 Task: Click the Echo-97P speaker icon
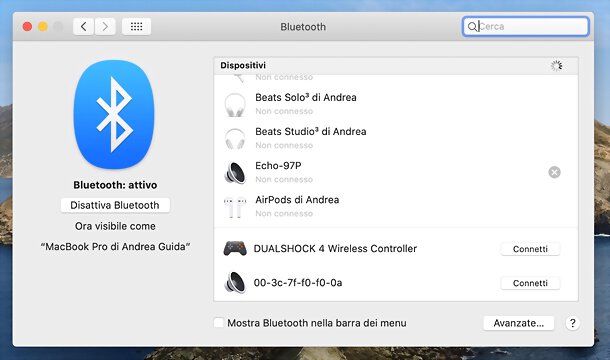[235, 172]
